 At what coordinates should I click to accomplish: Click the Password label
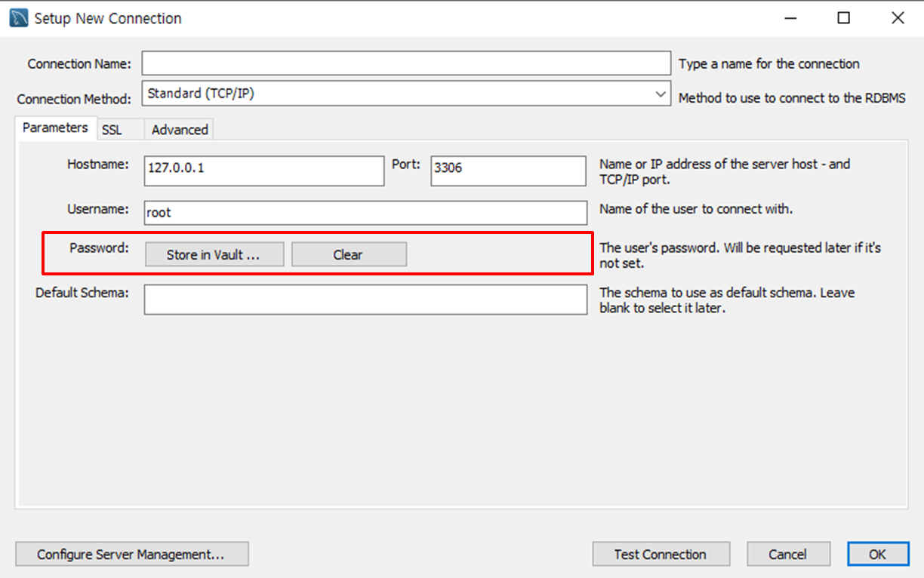coord(100,247)
